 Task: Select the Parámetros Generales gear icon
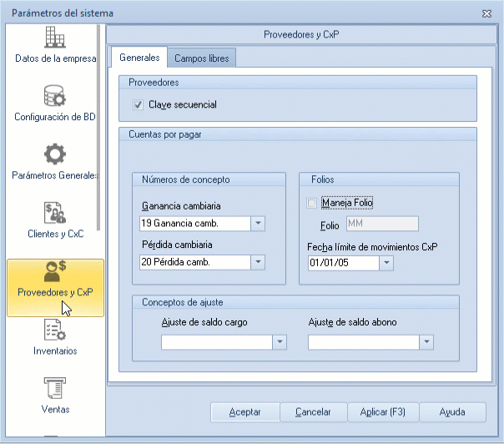click(x=55, y=154)
